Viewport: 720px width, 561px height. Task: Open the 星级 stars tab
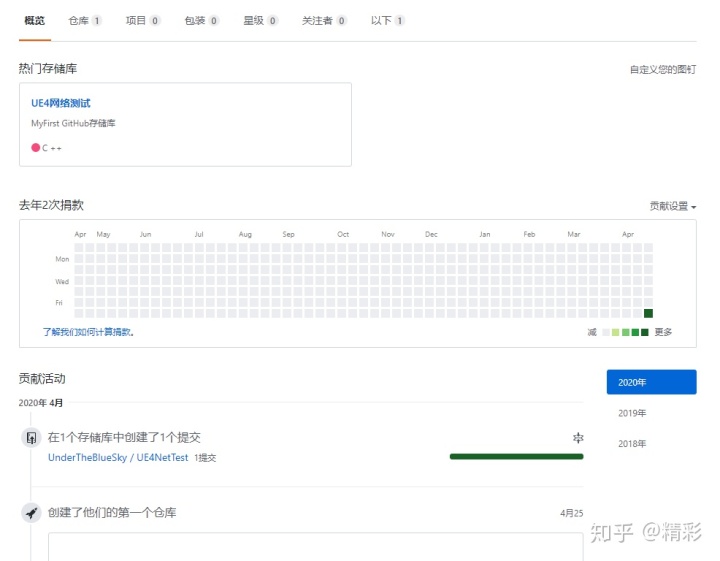click(260, 21)
